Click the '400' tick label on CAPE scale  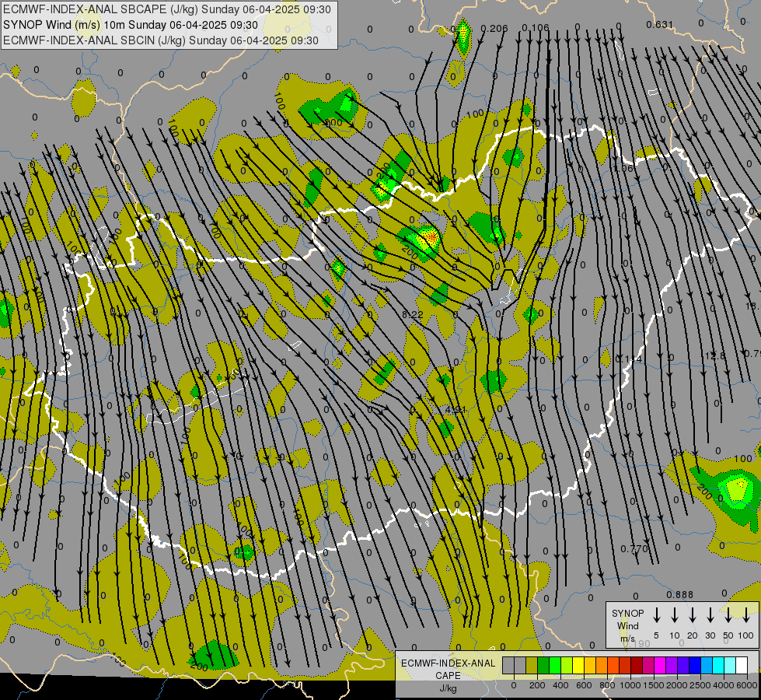(x=560, y=685)
